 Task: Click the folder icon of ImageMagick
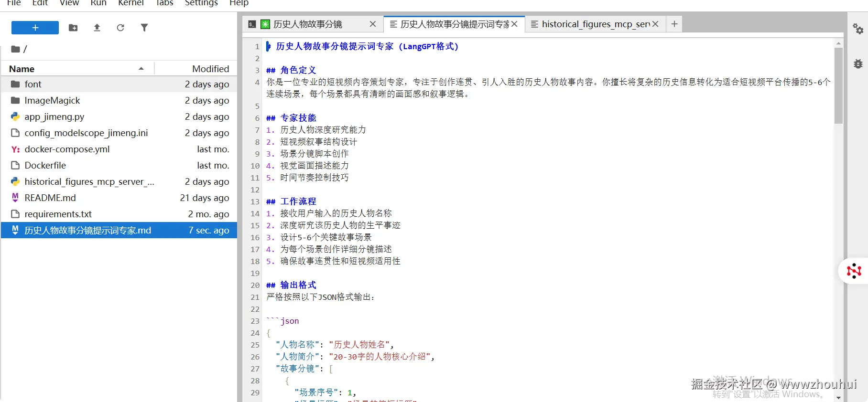click(x=15, y=100)
